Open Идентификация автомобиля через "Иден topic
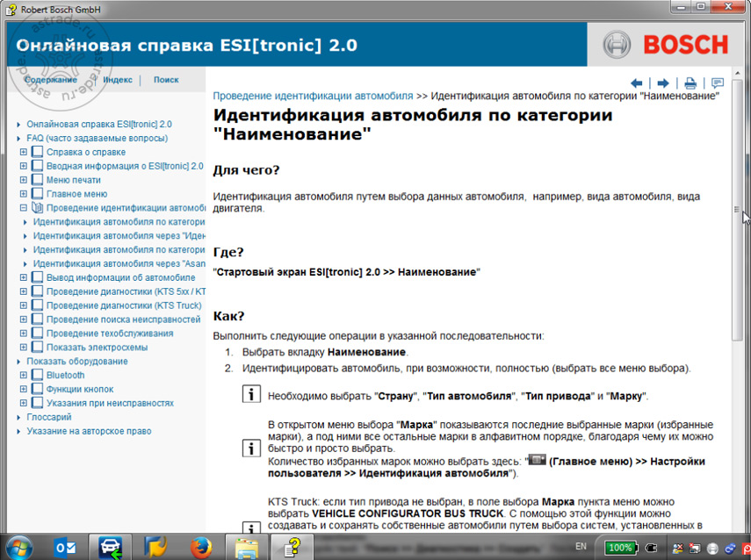751x560 pixels. tap(119, 235)
